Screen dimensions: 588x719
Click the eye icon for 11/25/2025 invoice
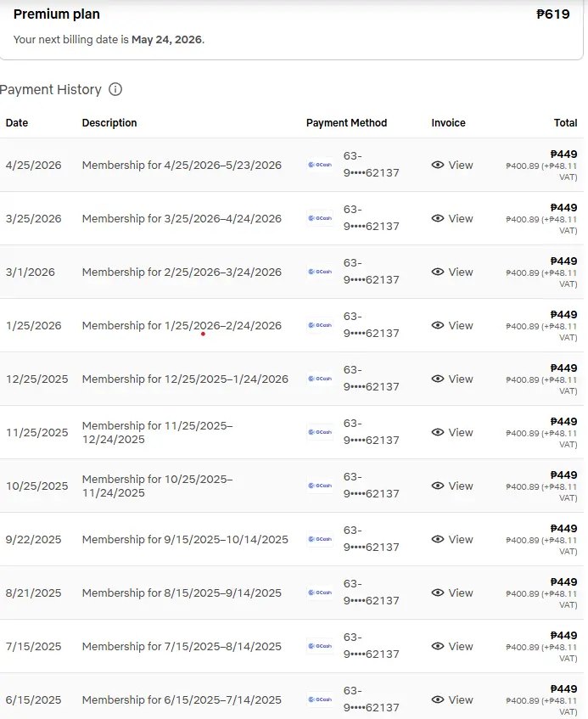pyautogui.click(x=438, y=432)
